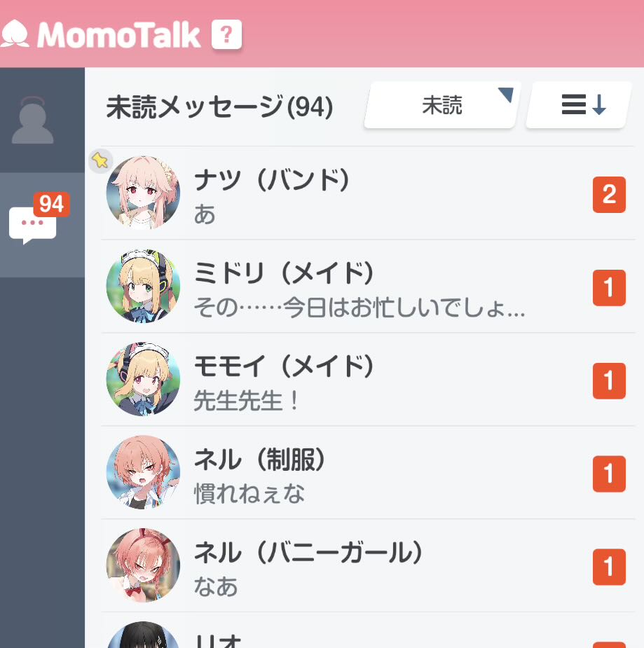Open ネル（制服） conversation

point(368,472)
